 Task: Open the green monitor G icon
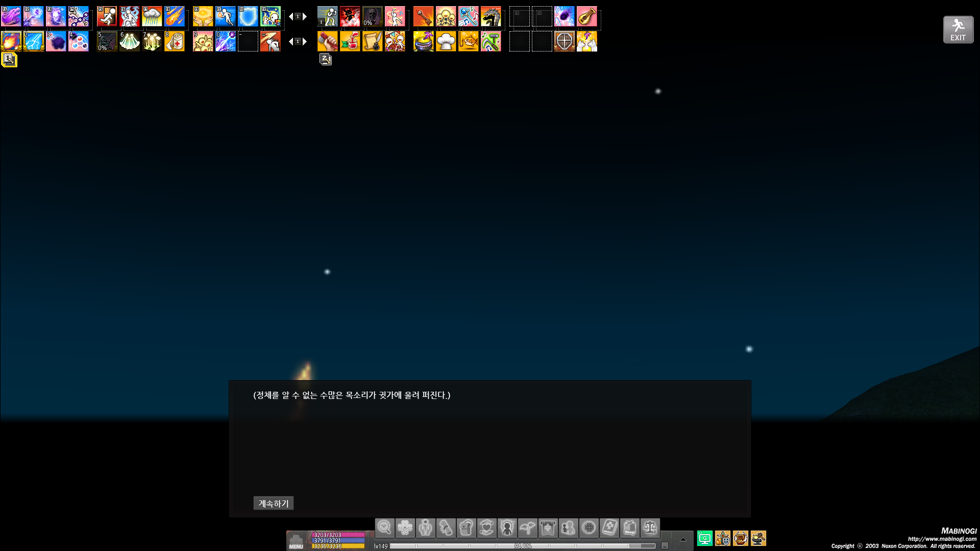705,538
